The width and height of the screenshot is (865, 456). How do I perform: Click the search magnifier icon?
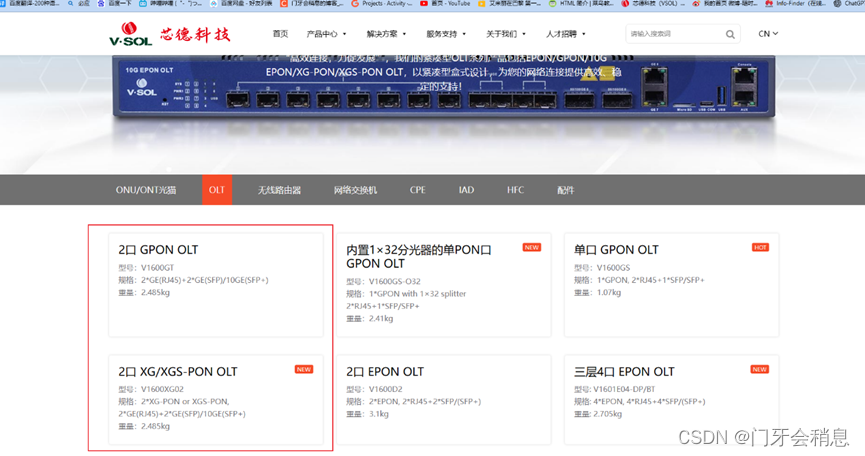[x=730, y=34]
